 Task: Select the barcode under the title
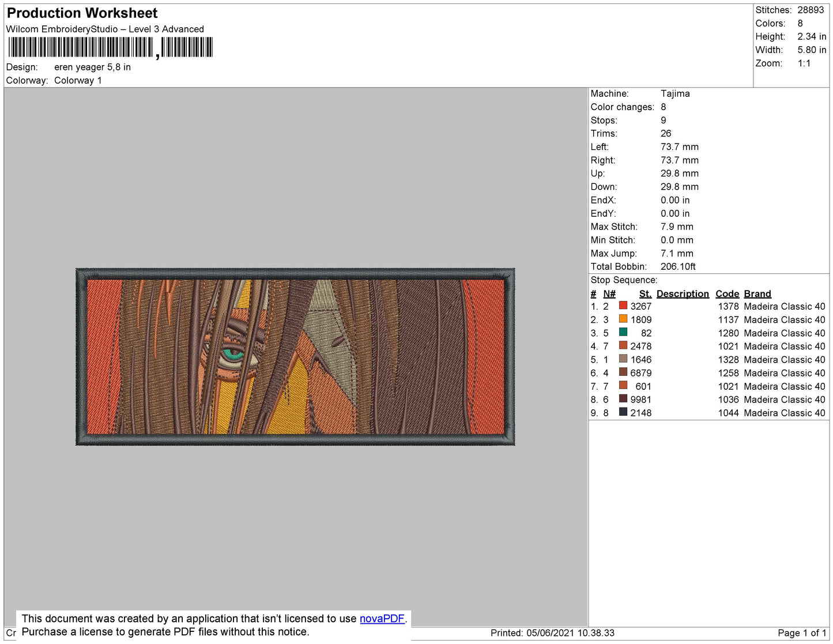[x=111, y=47]
